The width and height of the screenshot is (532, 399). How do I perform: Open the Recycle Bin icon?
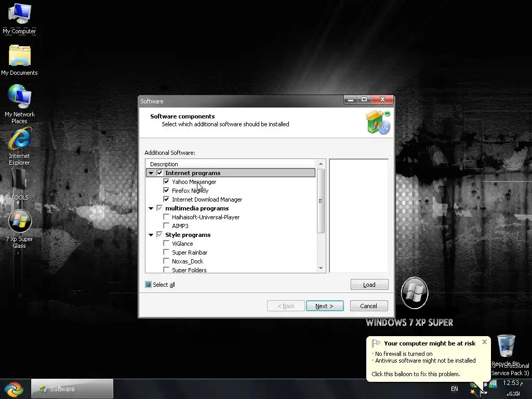[x=506, y=351]
